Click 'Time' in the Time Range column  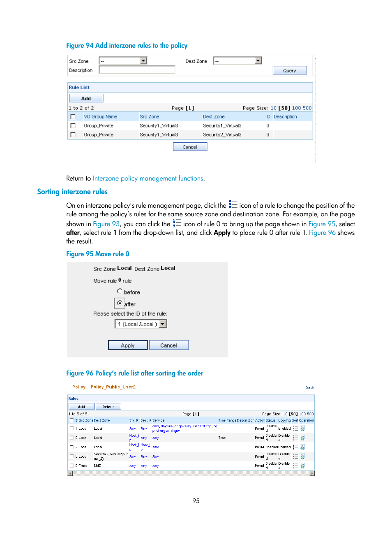(222, 438)
